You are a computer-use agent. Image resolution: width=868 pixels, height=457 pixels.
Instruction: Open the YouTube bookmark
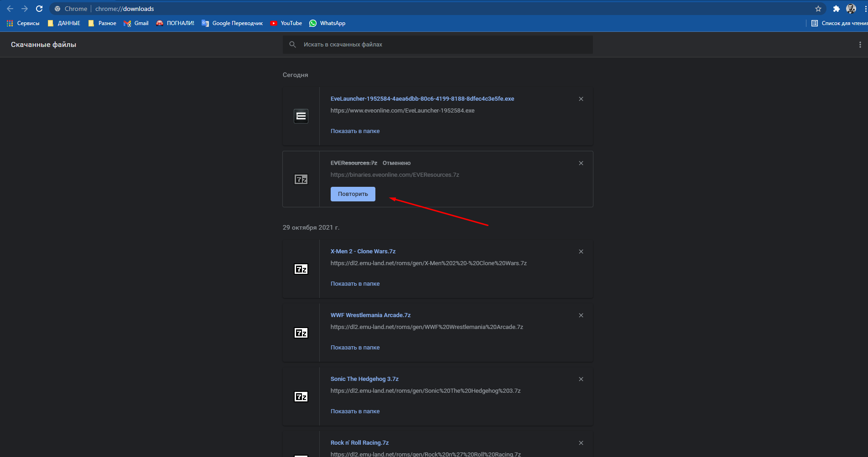tap(286, 23)
